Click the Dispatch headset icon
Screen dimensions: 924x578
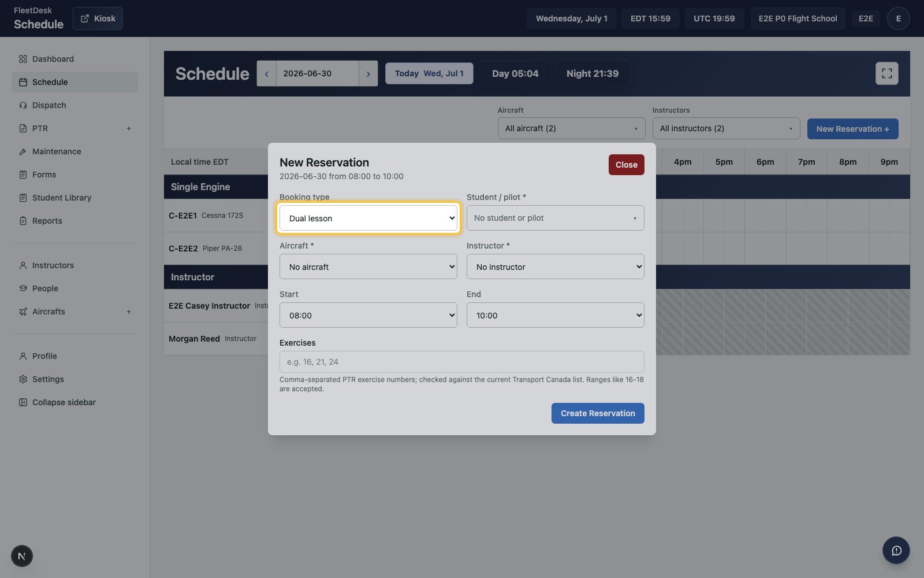pyautogui.click(x=23, y=105)
